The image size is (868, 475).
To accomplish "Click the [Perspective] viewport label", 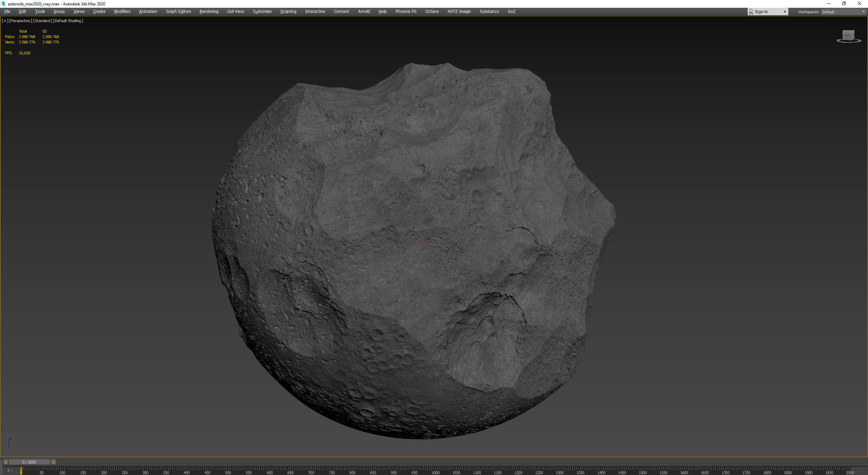I will pos(21,21).
